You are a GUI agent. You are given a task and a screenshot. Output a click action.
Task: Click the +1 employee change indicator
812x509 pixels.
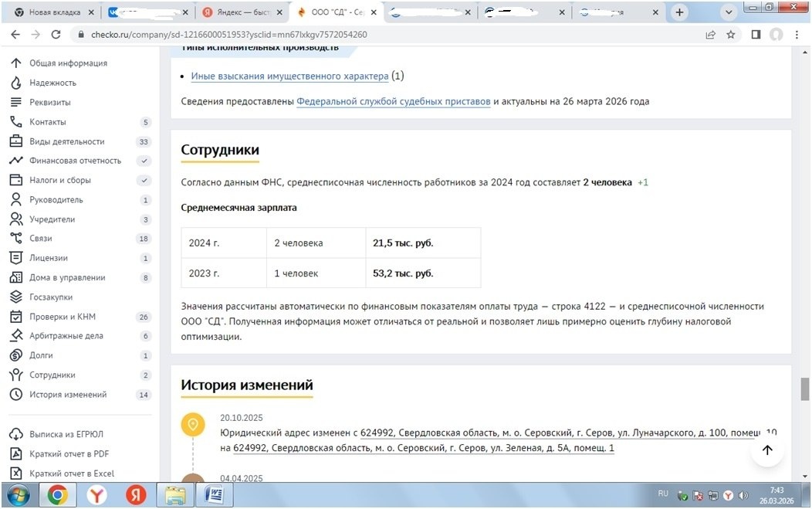click(643, 182)
